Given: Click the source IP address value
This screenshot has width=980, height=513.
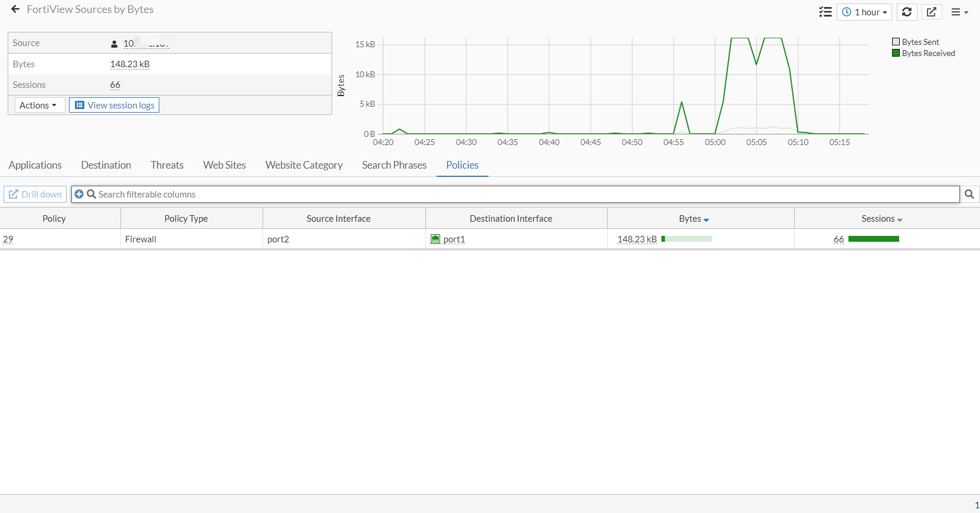Looking at the screenshot, I should [x=146, y=43].
